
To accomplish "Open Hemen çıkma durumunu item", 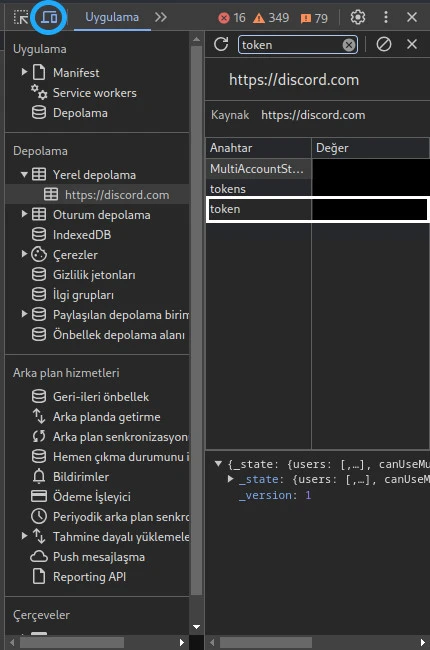I will (121, 457).
